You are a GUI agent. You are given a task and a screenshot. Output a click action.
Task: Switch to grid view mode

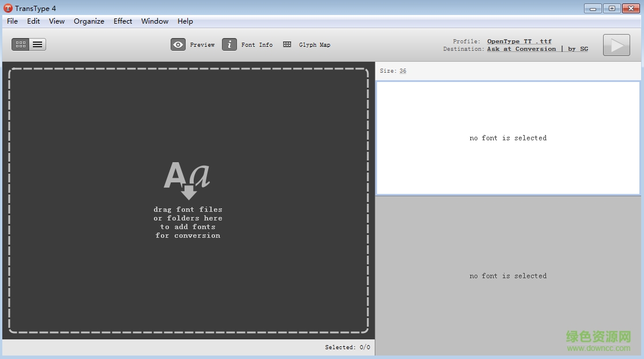click(21, 44)
